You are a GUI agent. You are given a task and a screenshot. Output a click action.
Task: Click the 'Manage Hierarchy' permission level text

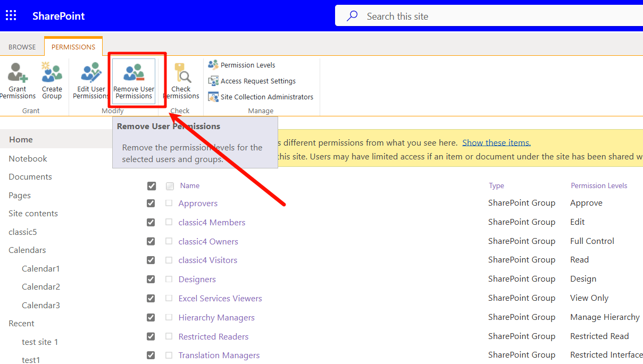605,317
